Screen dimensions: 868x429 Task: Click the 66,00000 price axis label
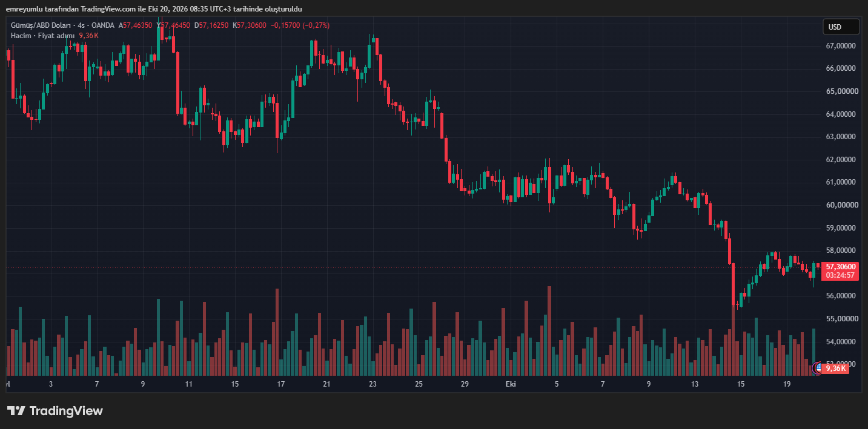coord(841,68)
